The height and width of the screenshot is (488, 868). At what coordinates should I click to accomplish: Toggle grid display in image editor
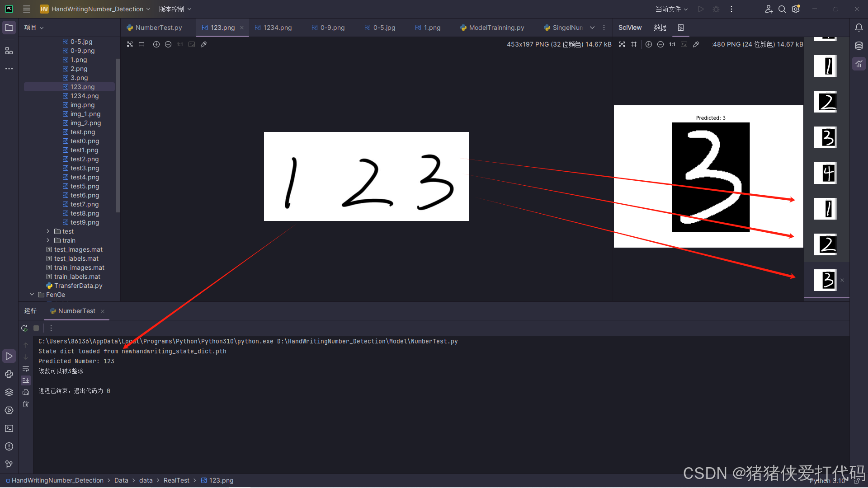coord(142,44)
